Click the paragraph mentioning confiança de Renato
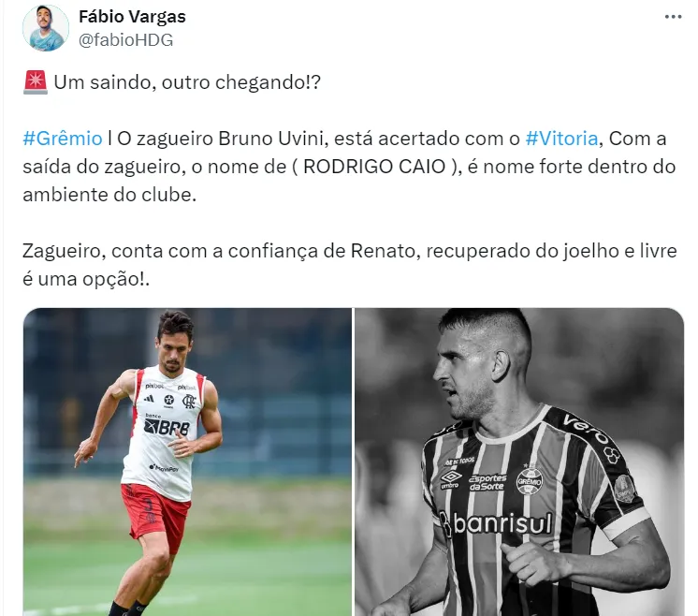Viewport: 698px width, 616px height. point(350,265)
